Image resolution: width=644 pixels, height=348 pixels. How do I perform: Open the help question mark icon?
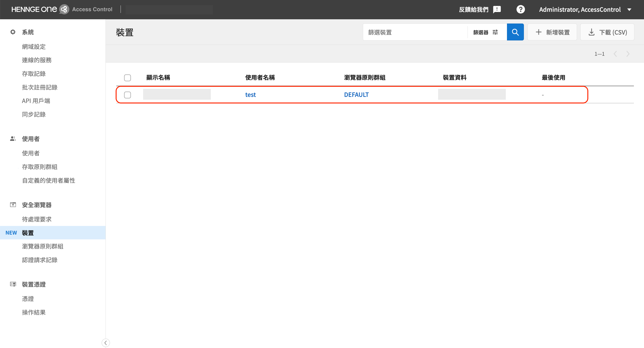521,9
